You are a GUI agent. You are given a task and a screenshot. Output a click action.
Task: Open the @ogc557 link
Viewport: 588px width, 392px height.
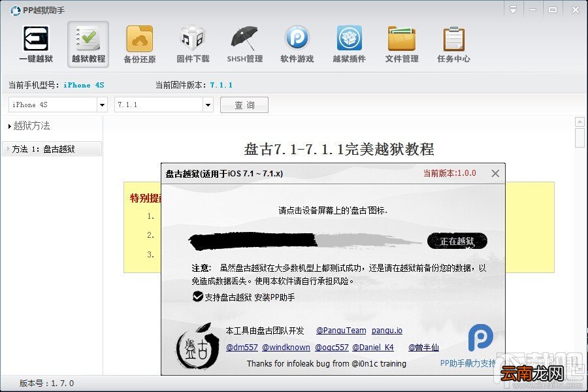[331, 348]
